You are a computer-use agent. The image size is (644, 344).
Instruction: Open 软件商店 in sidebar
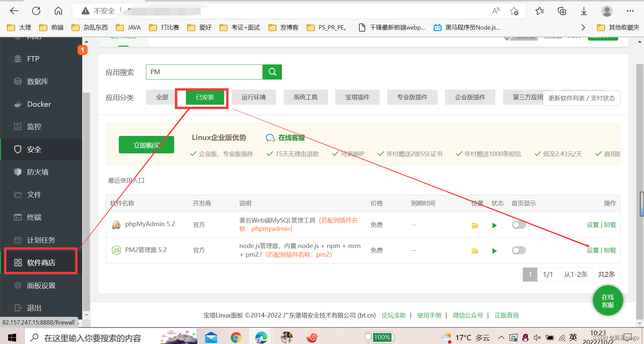point(41,262)
